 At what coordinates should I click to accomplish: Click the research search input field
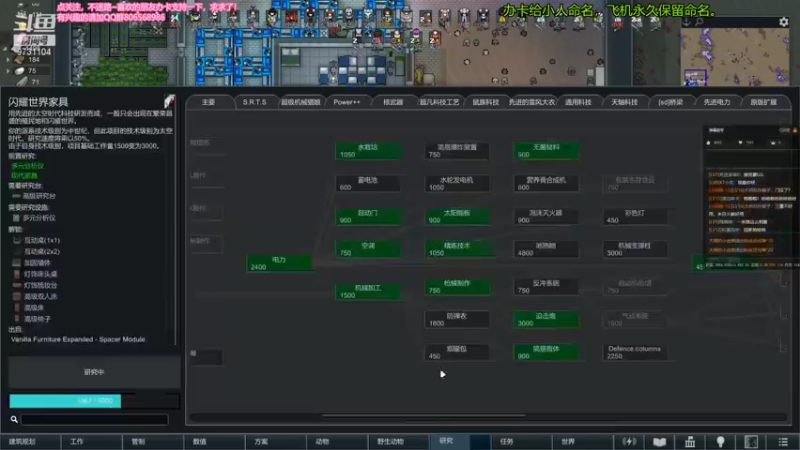click(95, 419)
